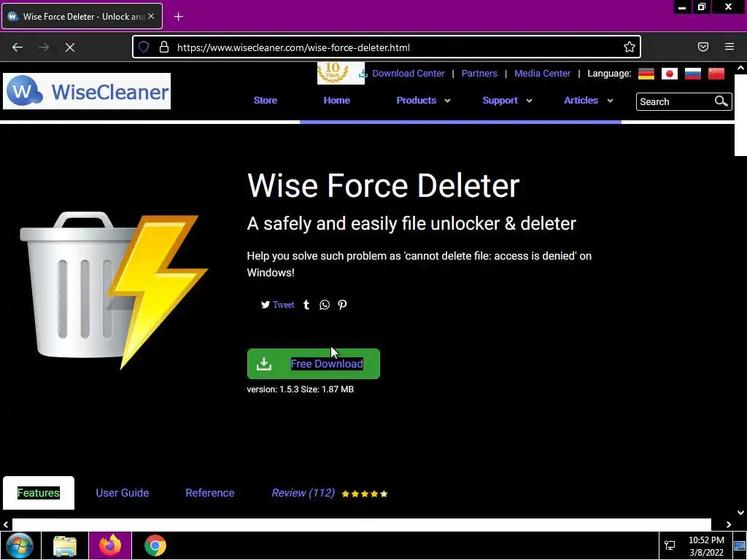This screenshot has width=747, height=560.
Task: Click the horizontal scrollbar track
Action: coord(361,524)
